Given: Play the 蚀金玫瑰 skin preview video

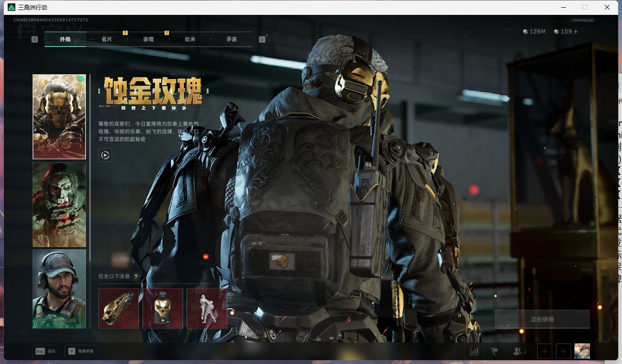Looking at the screenshot, I should [105, 155].
